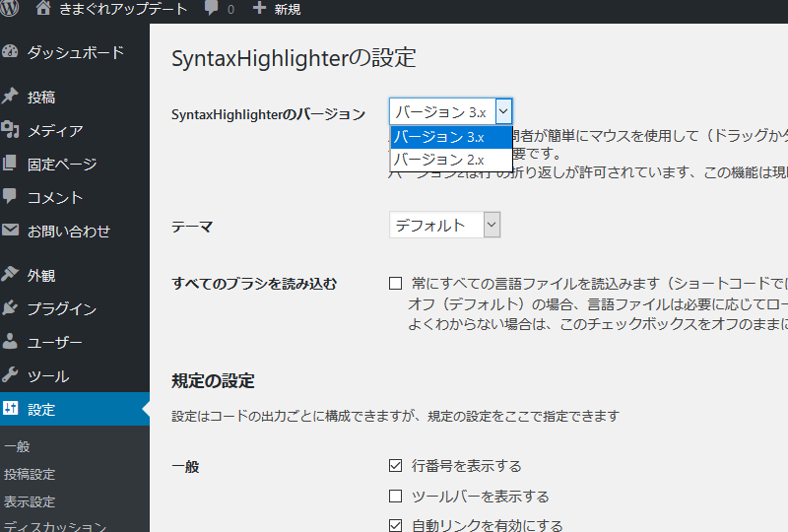Click the テーマ label
Screen dimensions: 788x532
(192, 227)
